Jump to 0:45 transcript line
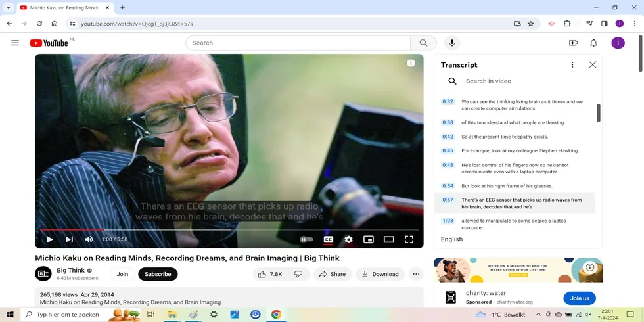The width and height of the screenshot is (644, 322). (448, 150)
